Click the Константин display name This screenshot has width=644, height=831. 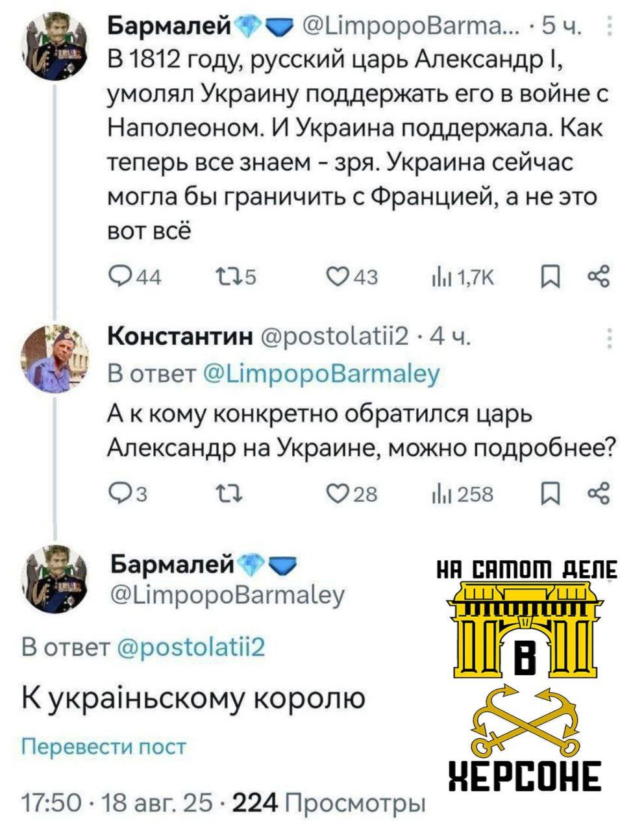click(180, 338)
